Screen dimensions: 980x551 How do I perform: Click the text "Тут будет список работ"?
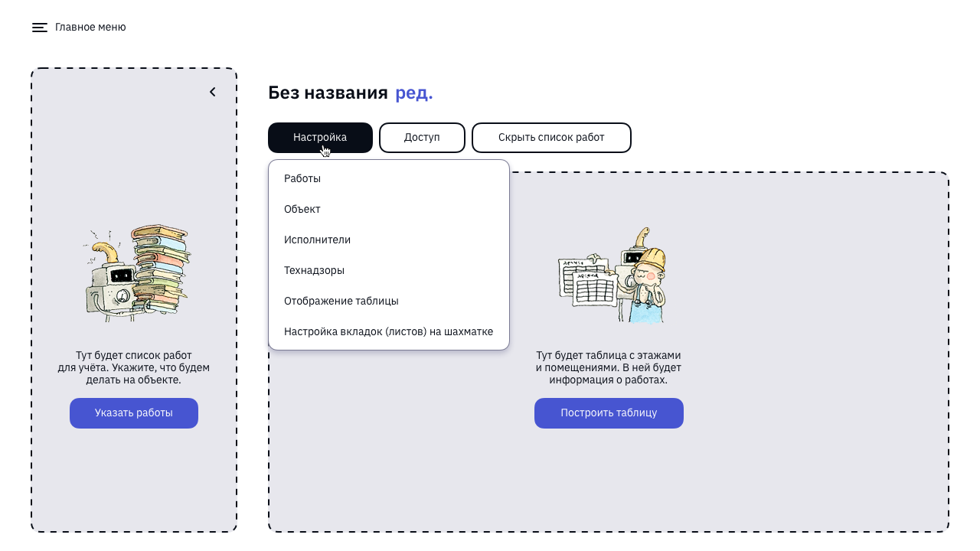click(134, 356)
